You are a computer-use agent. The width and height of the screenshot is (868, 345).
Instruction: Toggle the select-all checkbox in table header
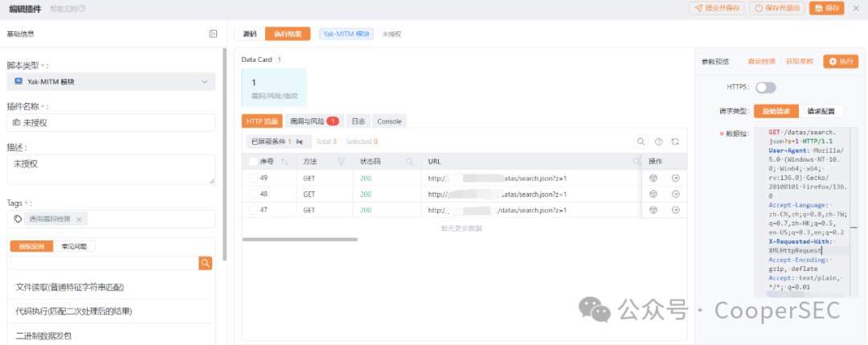253,162
